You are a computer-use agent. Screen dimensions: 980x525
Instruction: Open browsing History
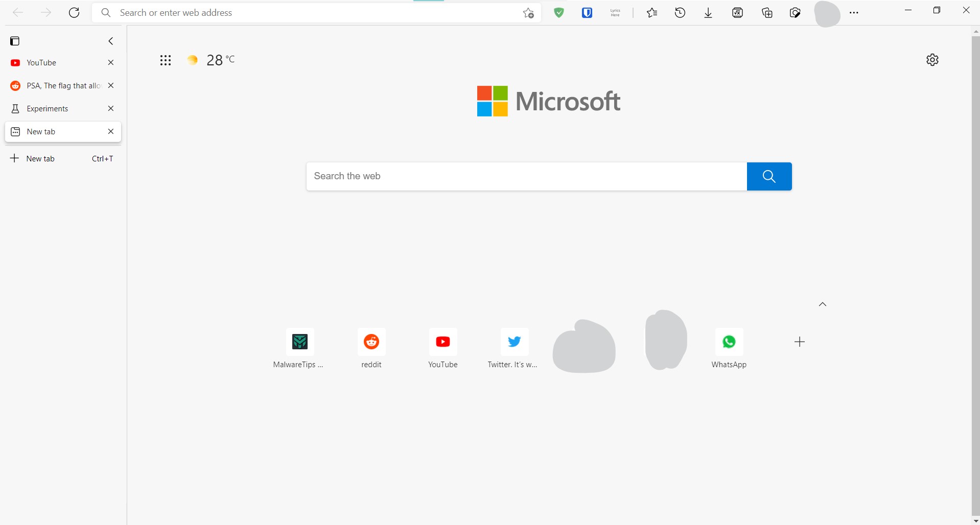(680, 13)
